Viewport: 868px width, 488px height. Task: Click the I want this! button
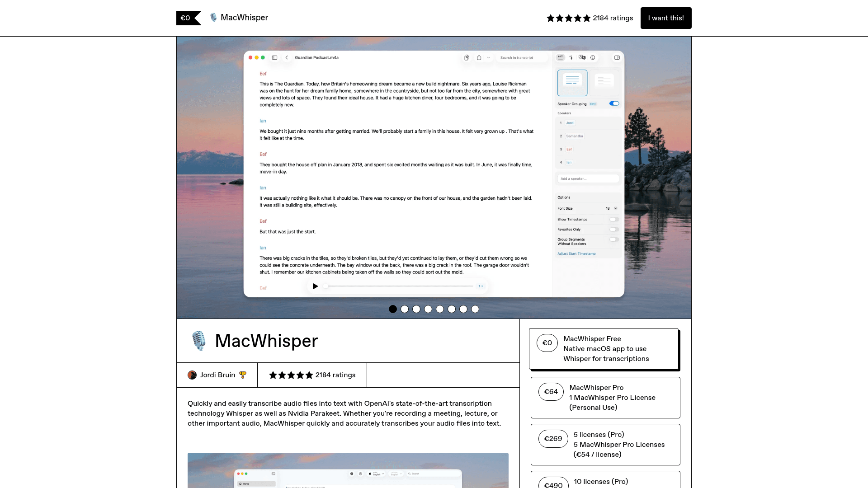pyautogui.click(x=666, y=18)
